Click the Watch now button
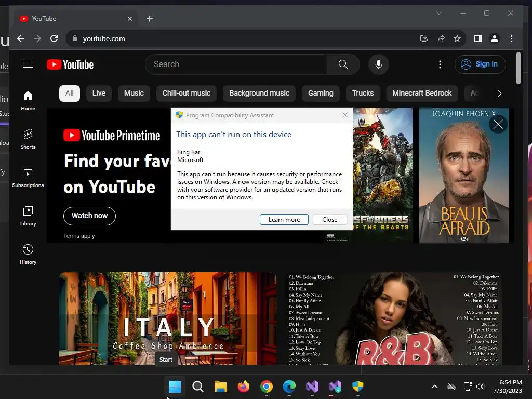The image size is (532, 399). (x=89, y=216)
